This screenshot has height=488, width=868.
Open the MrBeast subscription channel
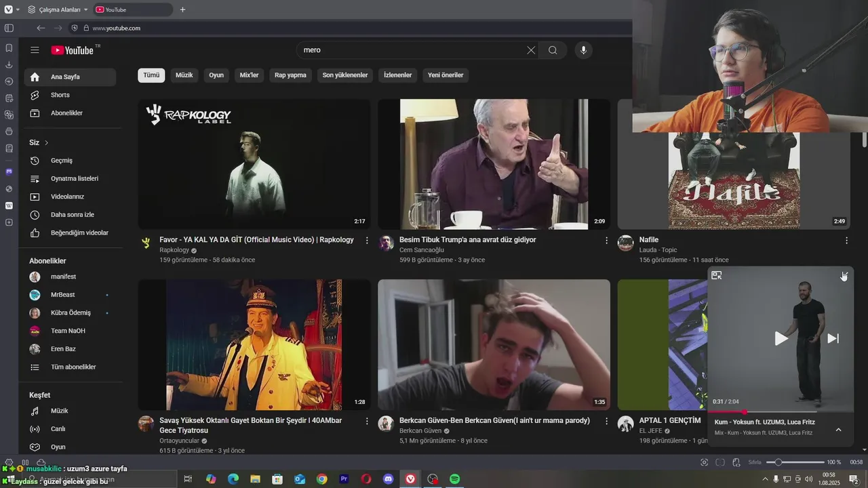click(70, 295)
